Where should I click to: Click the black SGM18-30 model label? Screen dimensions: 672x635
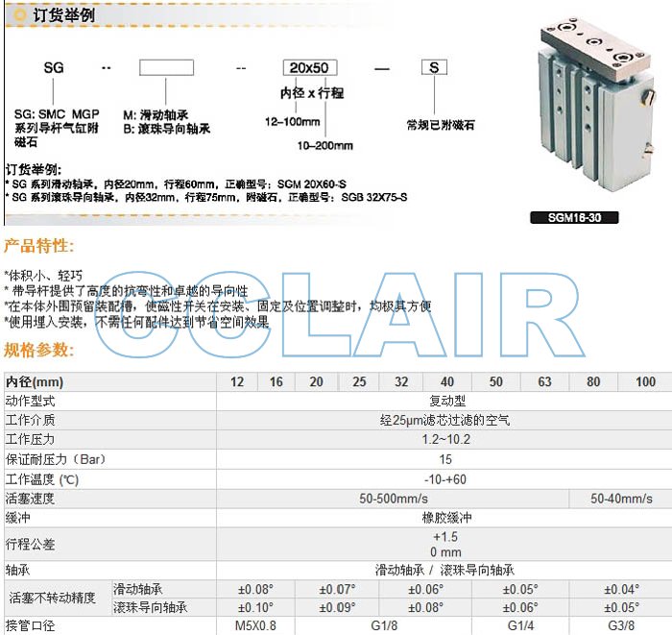tap(574, 218)
